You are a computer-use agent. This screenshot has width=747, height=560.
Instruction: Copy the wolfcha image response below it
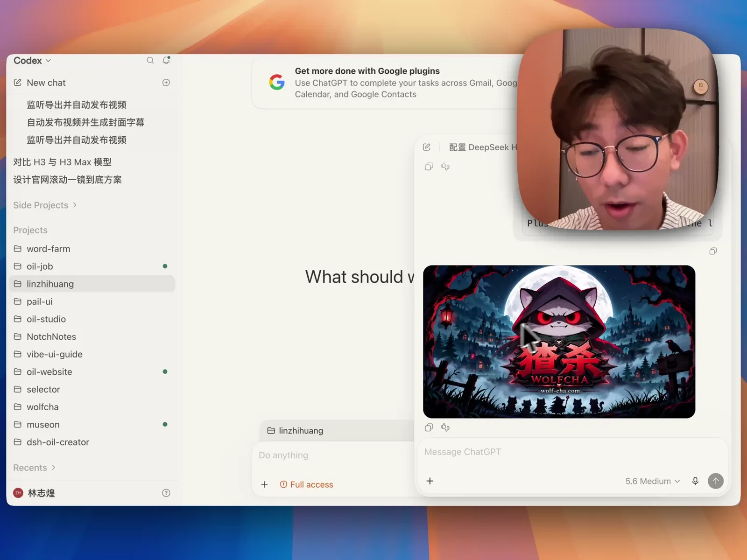[429, 427]
